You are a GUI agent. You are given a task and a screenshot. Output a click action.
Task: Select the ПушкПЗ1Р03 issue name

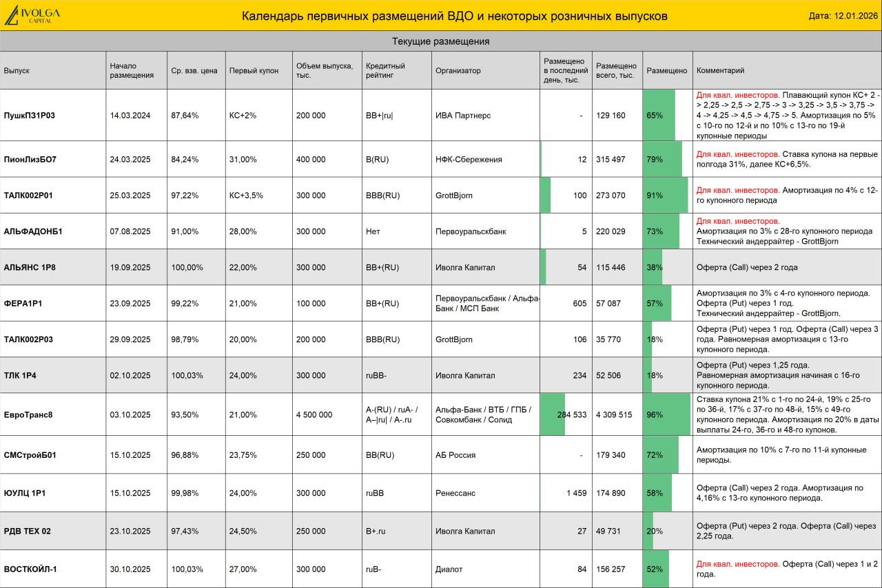[x=29, y=115]
